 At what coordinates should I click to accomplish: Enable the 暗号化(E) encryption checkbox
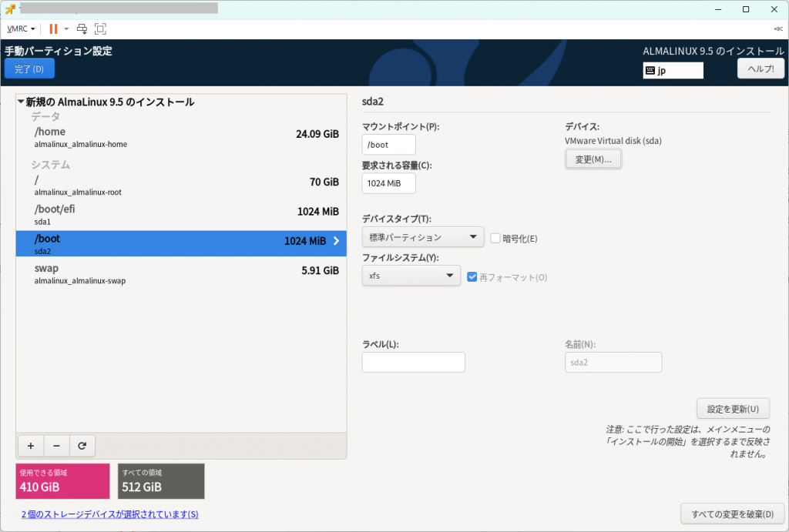coord(495,239)
